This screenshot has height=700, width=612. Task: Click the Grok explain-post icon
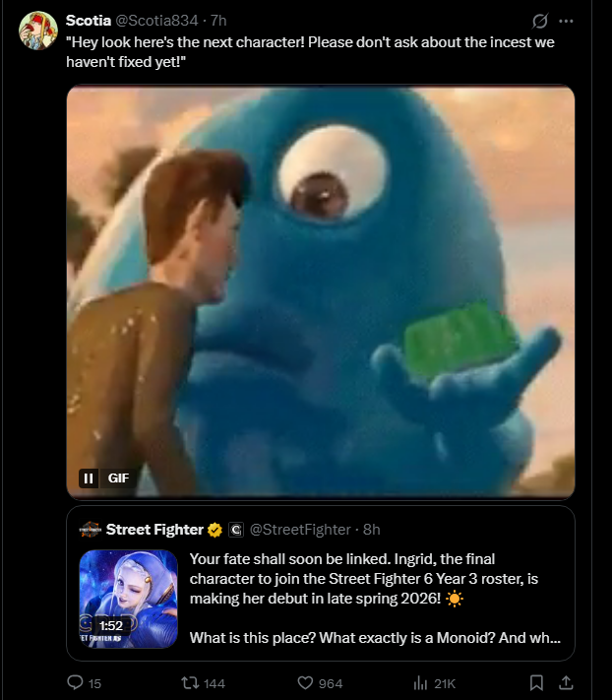[x=540, y=21]
